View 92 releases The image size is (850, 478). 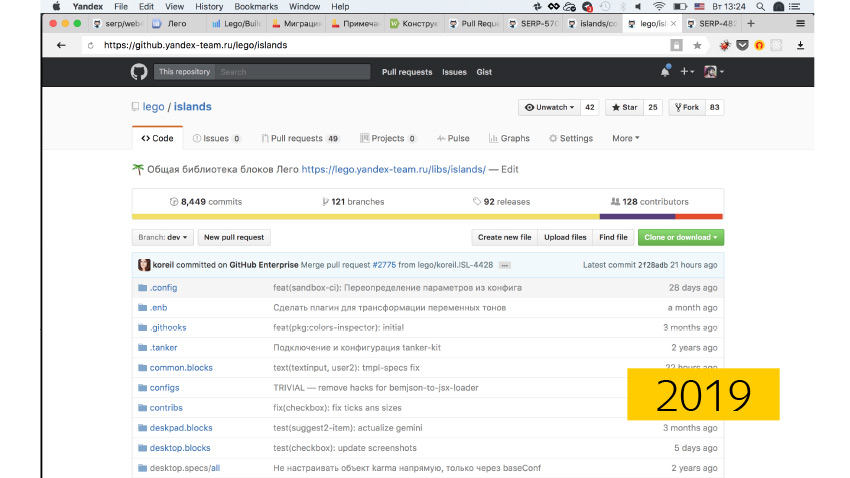pos(501,202)
